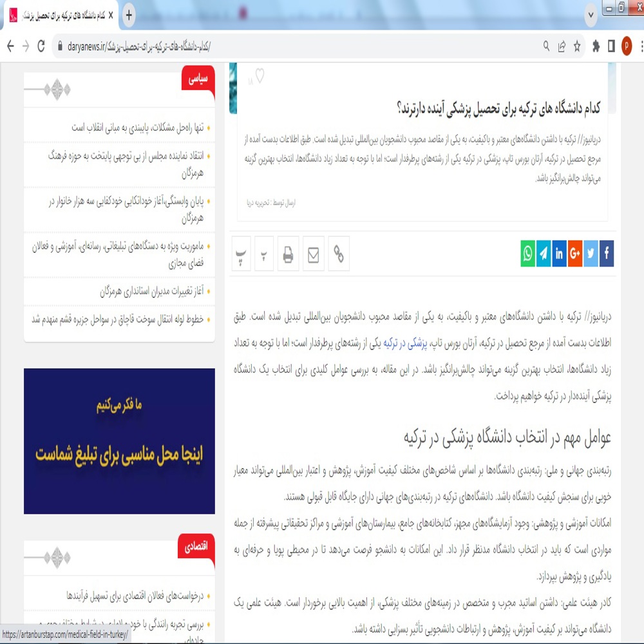The width and height of the screenshot is (644, 644).
Task: Bookmark this page with star icon
Action: pos(577,46)
